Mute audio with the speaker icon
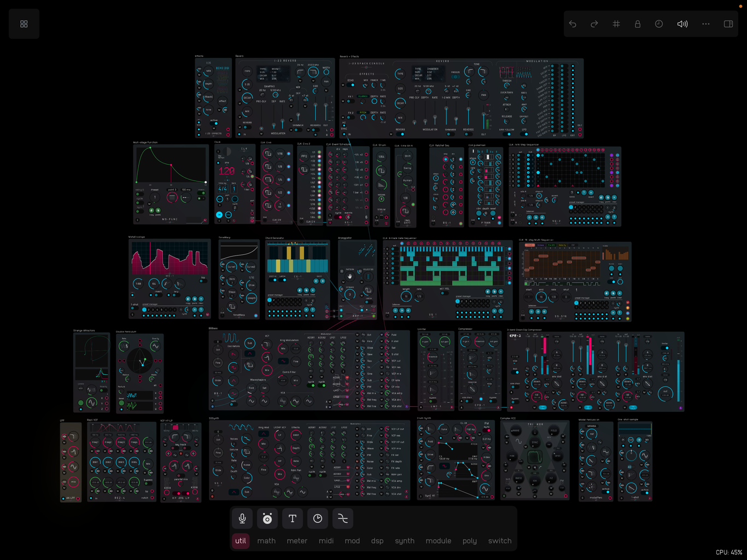 point(682,24)
